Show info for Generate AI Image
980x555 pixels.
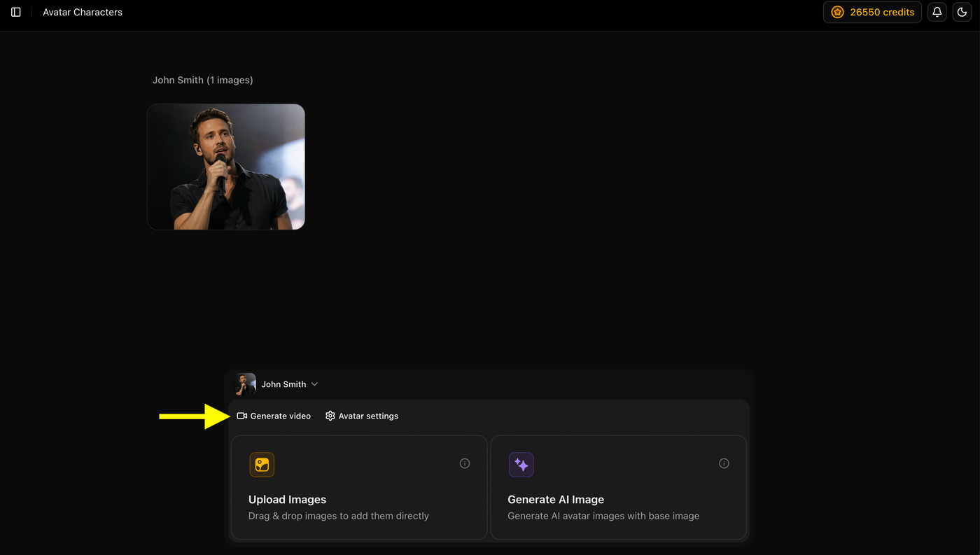[x=724, y=463]
